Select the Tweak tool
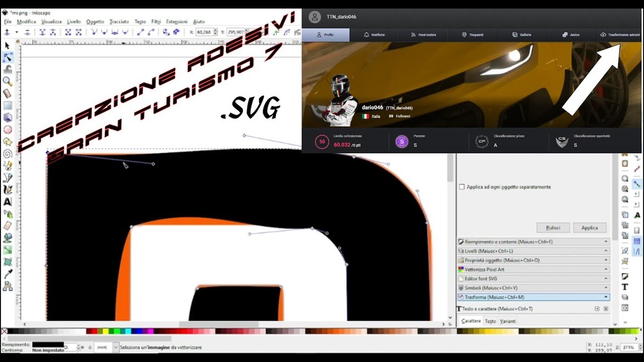This screenshot has height=362, width=644. pos(7,69)
